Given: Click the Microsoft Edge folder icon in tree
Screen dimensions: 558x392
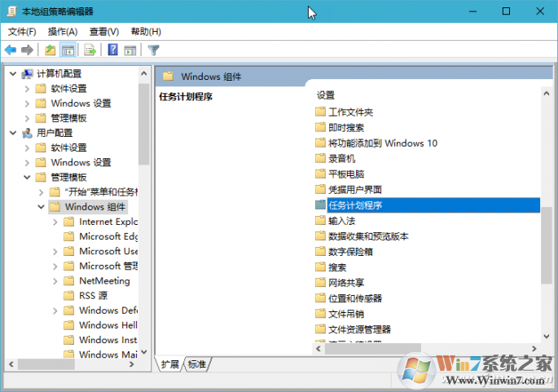Looking at the screenshot, I should click(68, 236).
